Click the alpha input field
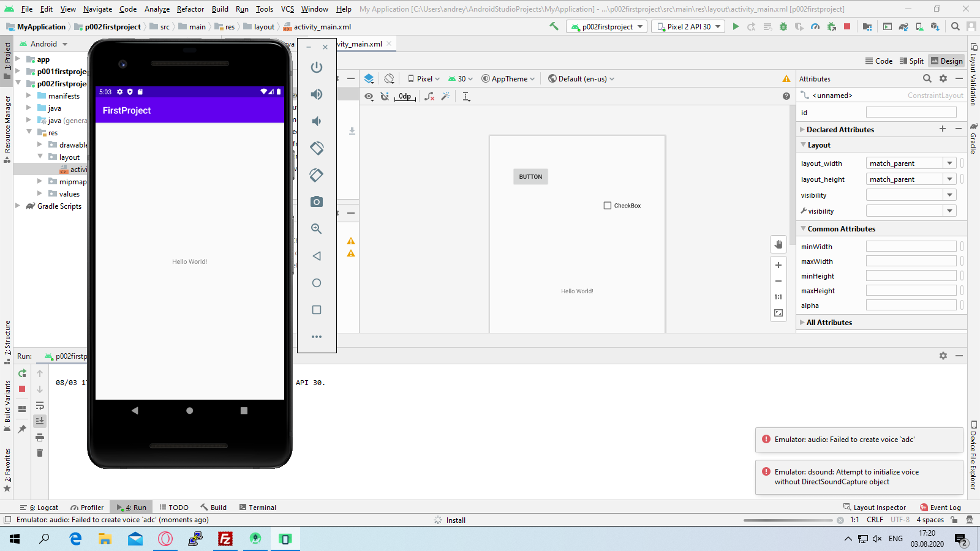 click(911, 305)
